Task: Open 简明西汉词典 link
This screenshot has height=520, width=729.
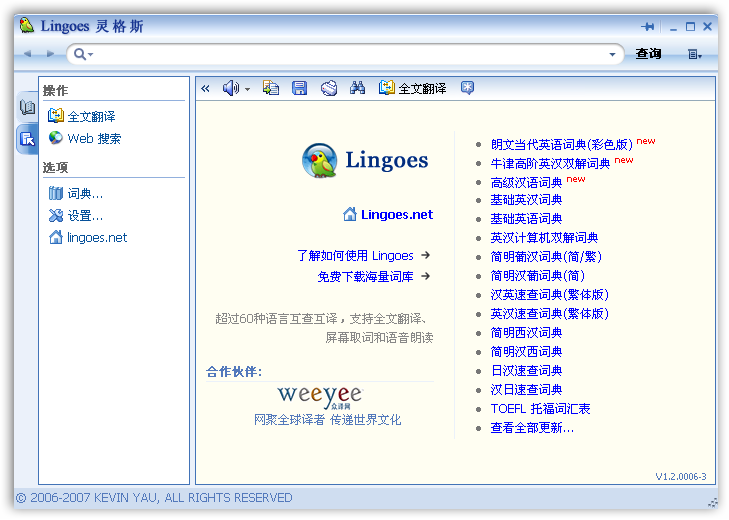Action: tap(526, 333)
